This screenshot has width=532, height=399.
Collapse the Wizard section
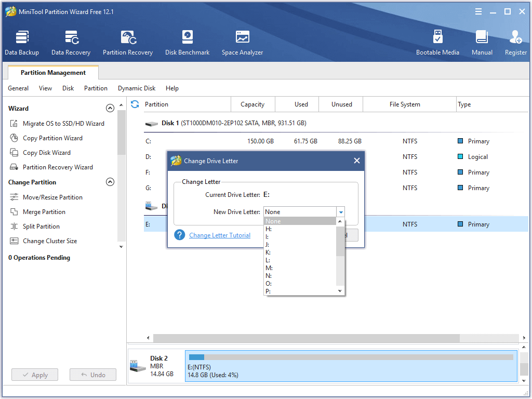point(110,108)
